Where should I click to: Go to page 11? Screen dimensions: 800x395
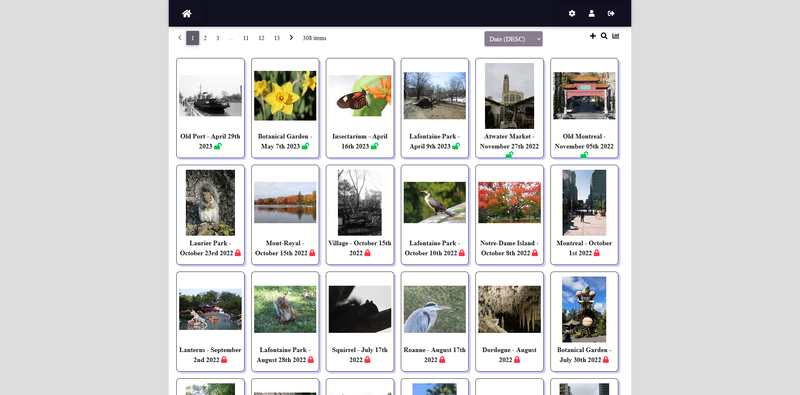pyautogui.click(x=246, y=38)
